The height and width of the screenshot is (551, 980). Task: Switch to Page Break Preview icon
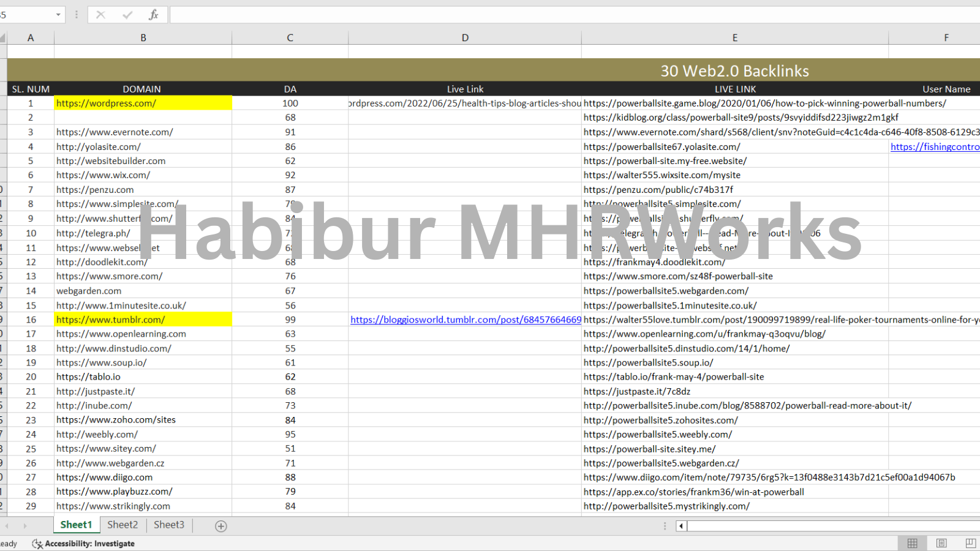tap(970, 543)
